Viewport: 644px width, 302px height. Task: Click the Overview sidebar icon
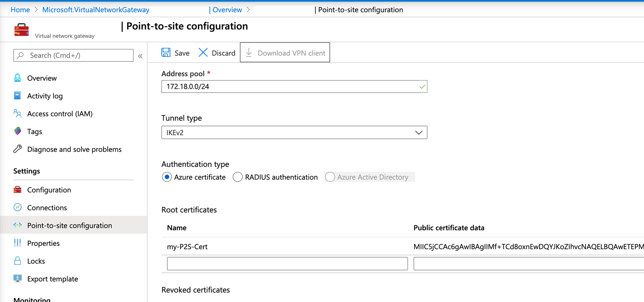click(x=17, y=78)
